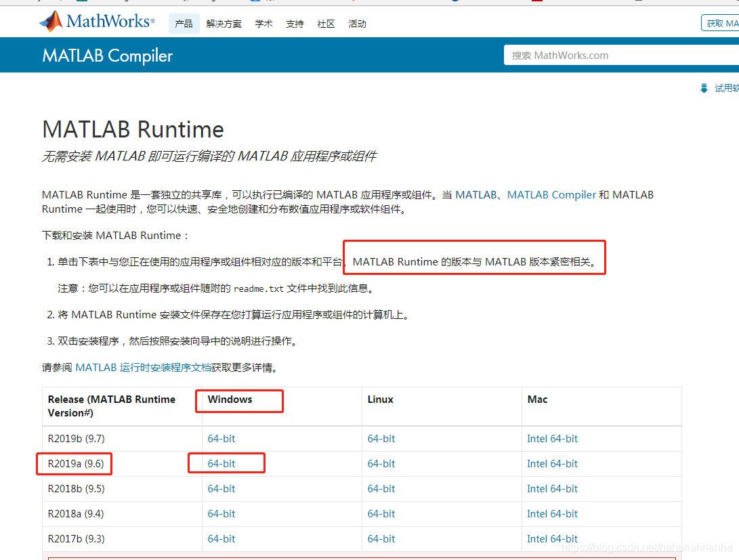739x560 pixels.
Task: Open the MATLAB link in the intro paragraph
Action: point(476,194)
